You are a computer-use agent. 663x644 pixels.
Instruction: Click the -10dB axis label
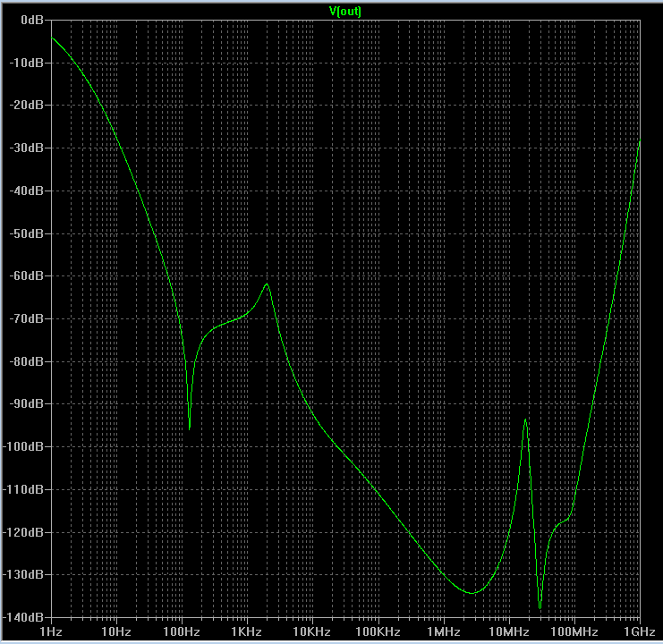27,63
